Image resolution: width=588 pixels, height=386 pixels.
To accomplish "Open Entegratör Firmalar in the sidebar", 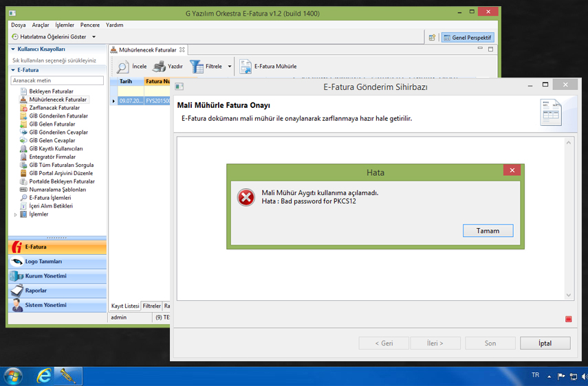I will tap(52, 157).
